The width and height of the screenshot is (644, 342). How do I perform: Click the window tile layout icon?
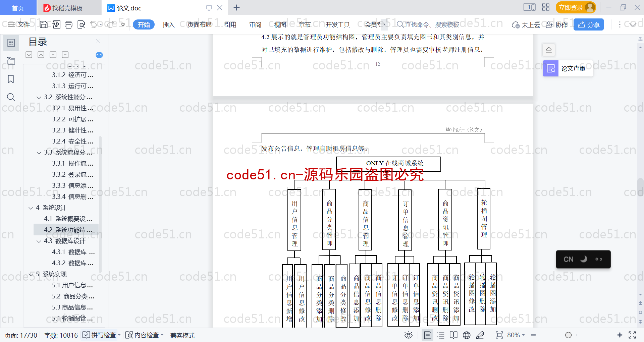(529, 7)
